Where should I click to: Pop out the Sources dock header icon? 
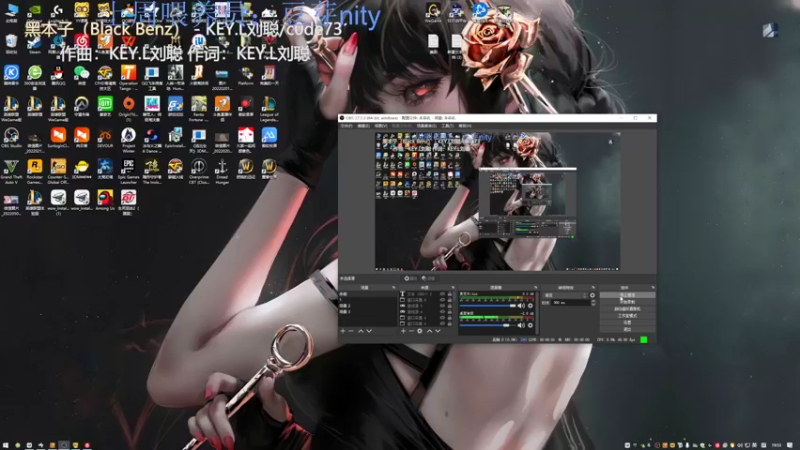[x=453, y=288]
